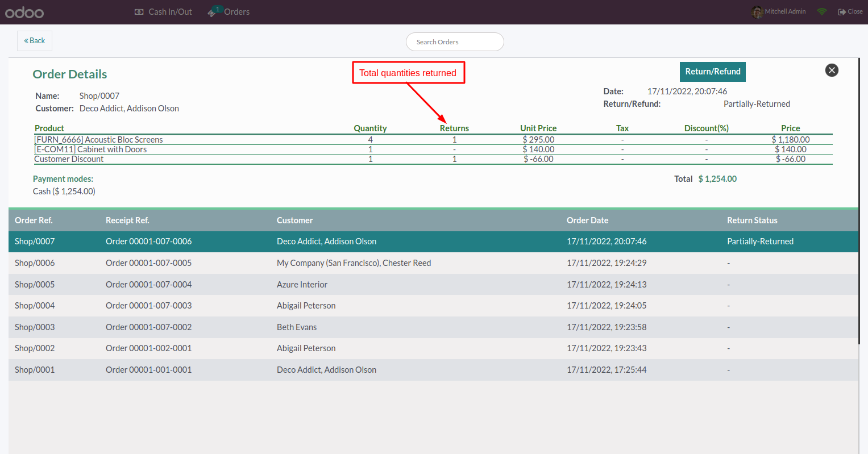Click the Customer Discount product line

tap(433, 159)
